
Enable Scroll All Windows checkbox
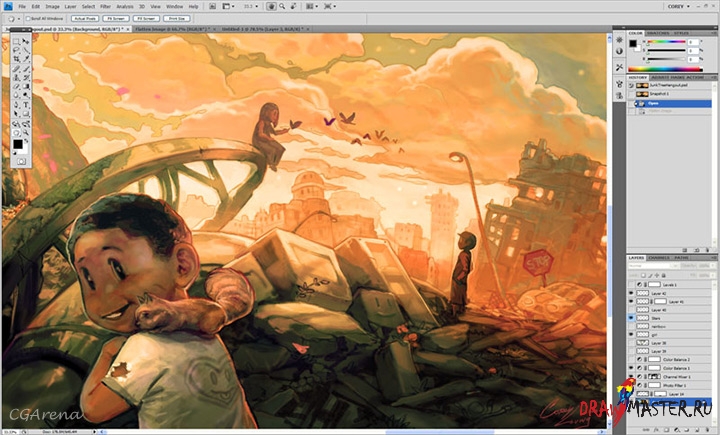click(28, 18)
